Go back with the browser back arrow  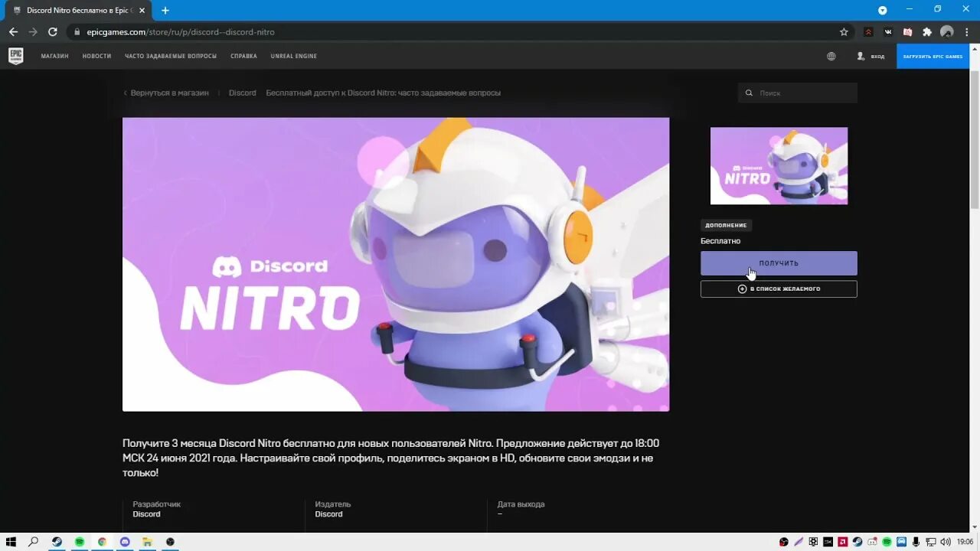tap(13, 32)
